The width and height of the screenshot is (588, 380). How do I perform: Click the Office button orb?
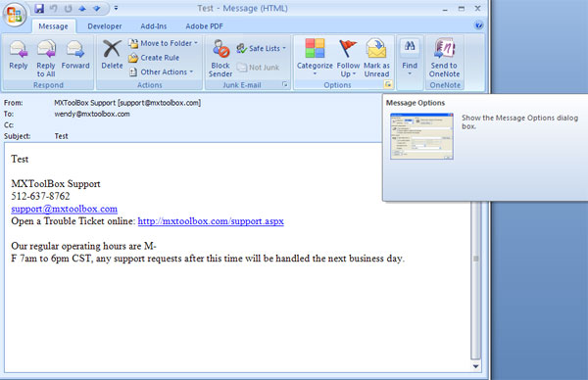click(x=15, y=15)
